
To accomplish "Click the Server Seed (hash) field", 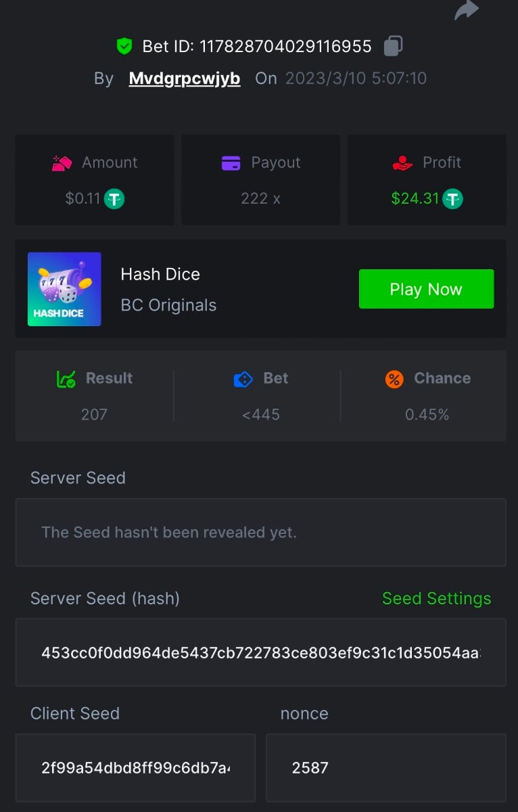I will 260,652.
